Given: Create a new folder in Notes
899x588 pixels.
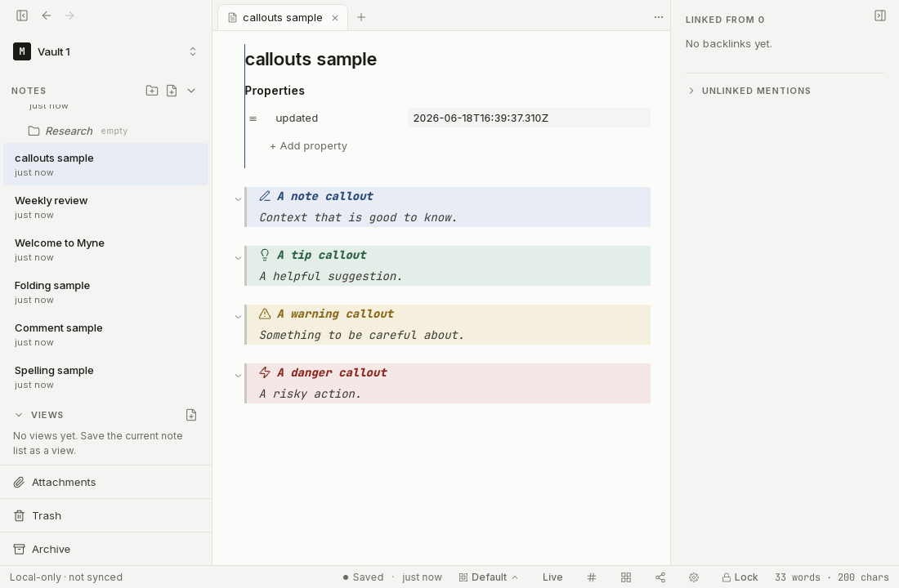Looking at the screenshot, I should pyautogui.click(x=152, y=91).
